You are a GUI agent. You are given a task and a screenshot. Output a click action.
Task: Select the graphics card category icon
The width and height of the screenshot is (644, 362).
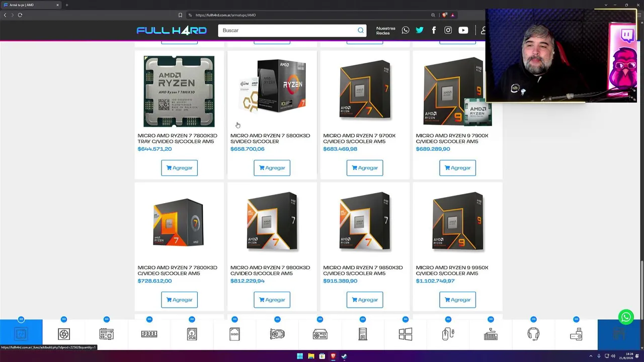[x=277, y=334]
